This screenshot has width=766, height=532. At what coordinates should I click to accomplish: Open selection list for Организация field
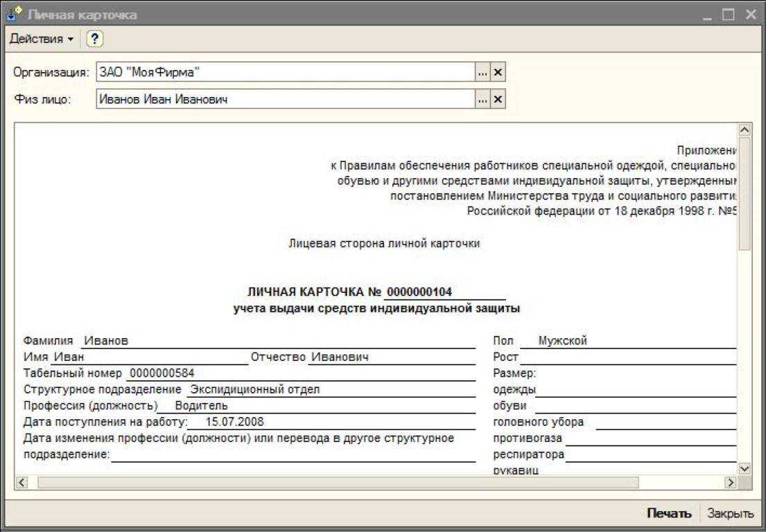pyautogui.click(x=483, y=71)
